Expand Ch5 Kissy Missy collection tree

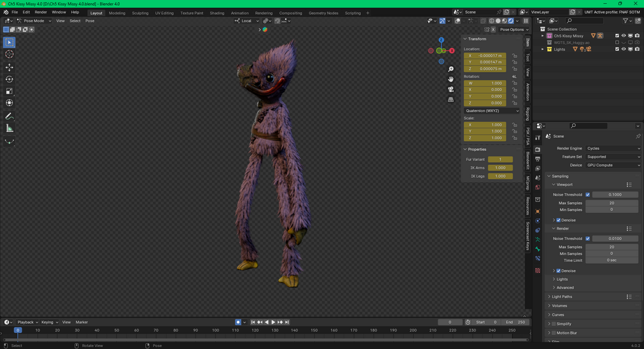pyautogui.click(x=543, y=36)
